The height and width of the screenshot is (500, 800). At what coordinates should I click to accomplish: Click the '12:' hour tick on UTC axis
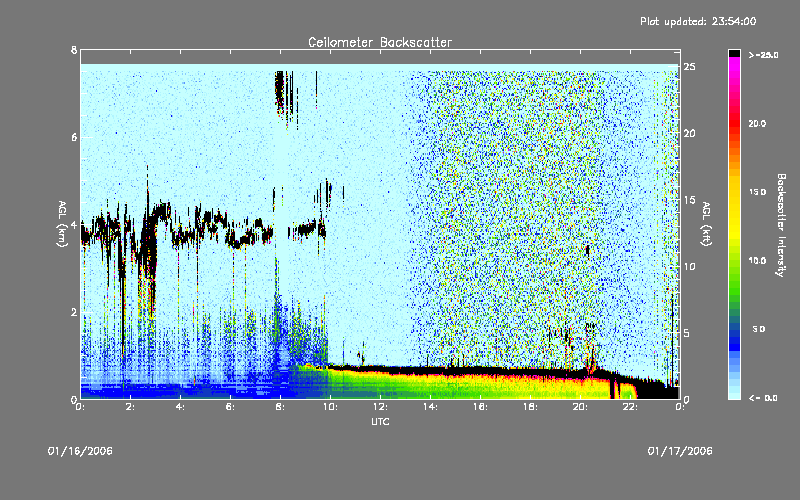pyautogui.click(x=381, y=407)
